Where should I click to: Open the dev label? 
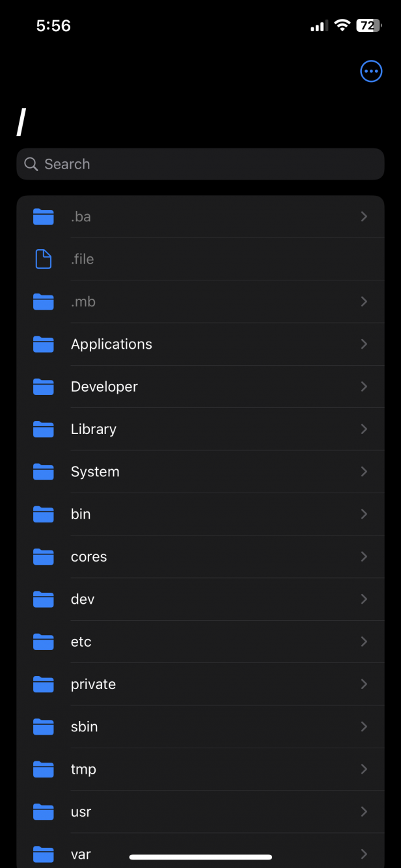click(83, 599)
